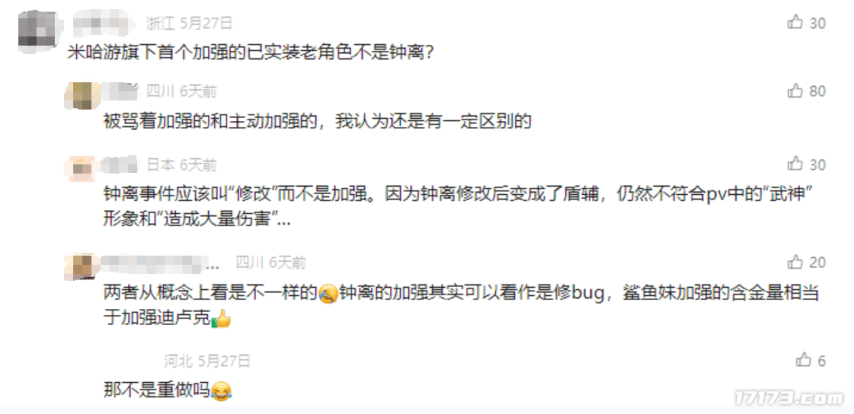Click the top comment about 钟离
Viewport: 854px width, 414px height.
click(x=251, y=53)
